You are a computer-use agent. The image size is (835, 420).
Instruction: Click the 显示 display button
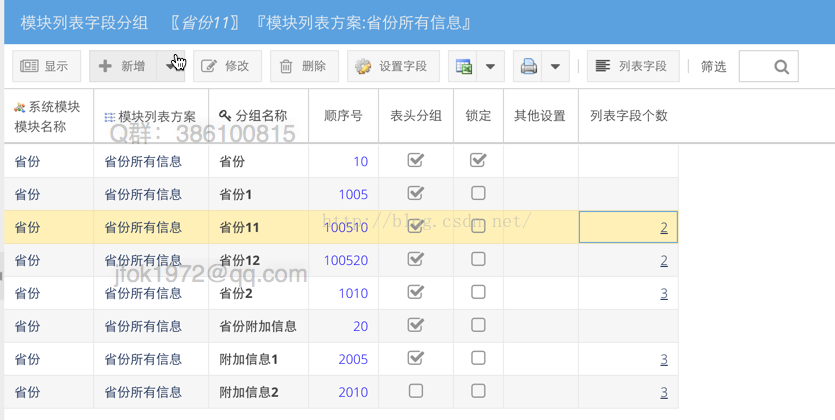tap(46, 66)
